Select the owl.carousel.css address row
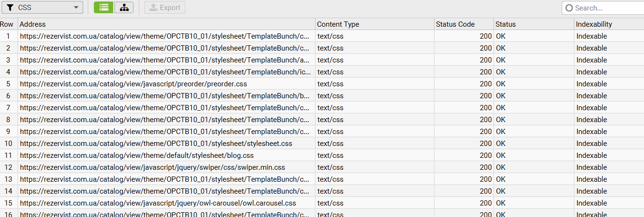Image resolution: width=644 pixels, height=217 pixels. coord(158,203)
